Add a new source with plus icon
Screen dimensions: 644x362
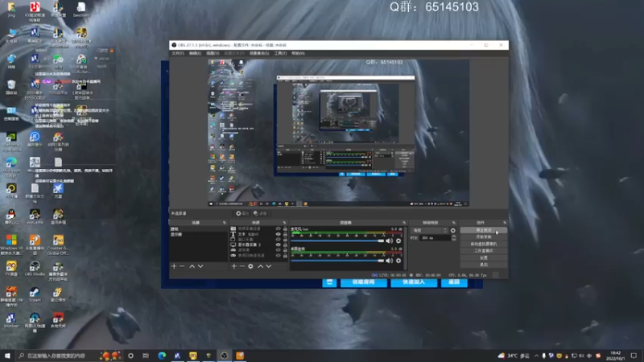pos(233,266)
